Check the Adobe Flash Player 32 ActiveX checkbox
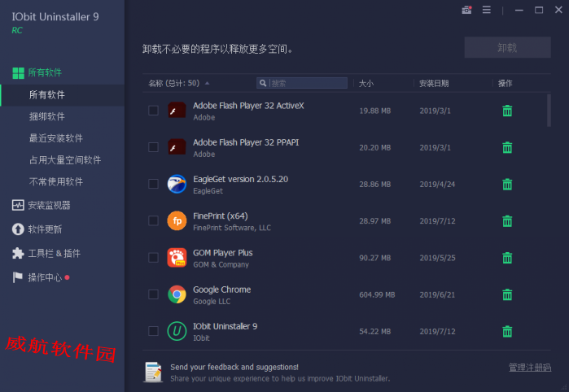 153,111
